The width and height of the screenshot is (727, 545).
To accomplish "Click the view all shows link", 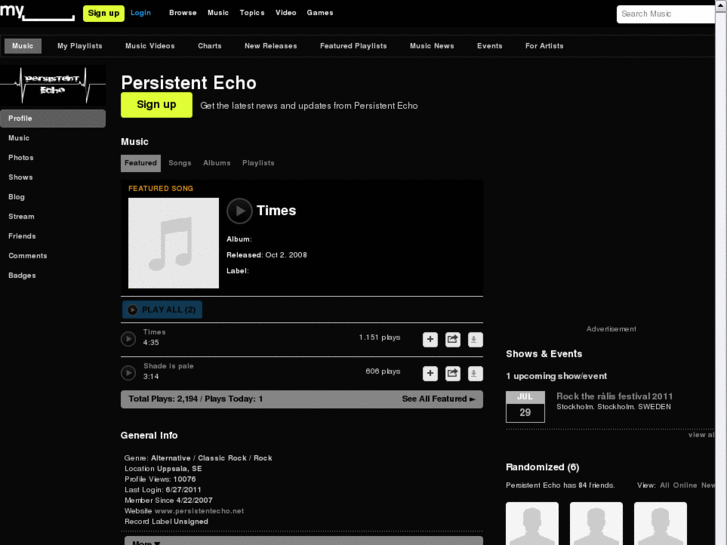I will (701, 435).
